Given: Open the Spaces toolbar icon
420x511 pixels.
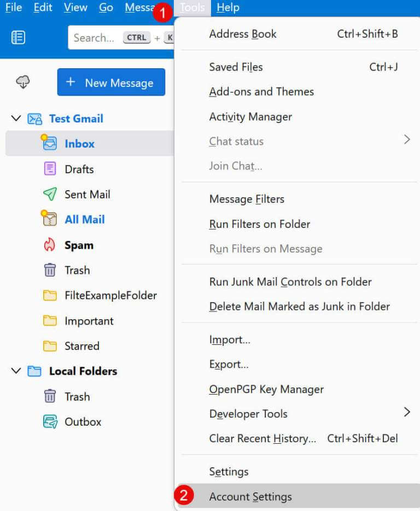Looking at the screenshot, I should (18, 38).
